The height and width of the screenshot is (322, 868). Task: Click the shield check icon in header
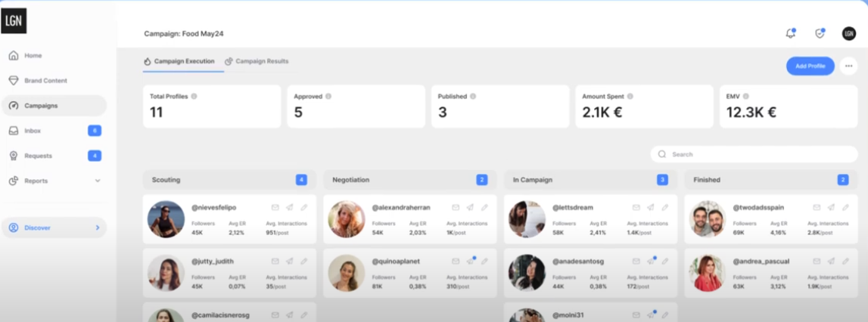tap(820, 34)
